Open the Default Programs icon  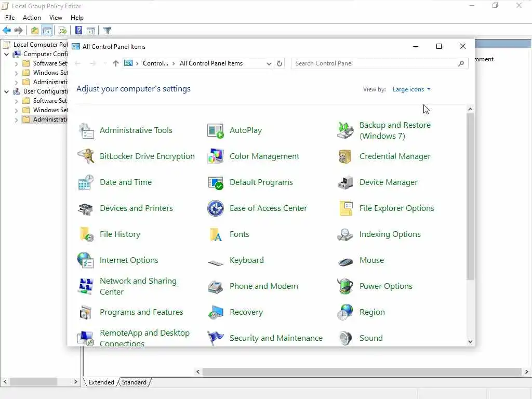click(x=216, y=182)
